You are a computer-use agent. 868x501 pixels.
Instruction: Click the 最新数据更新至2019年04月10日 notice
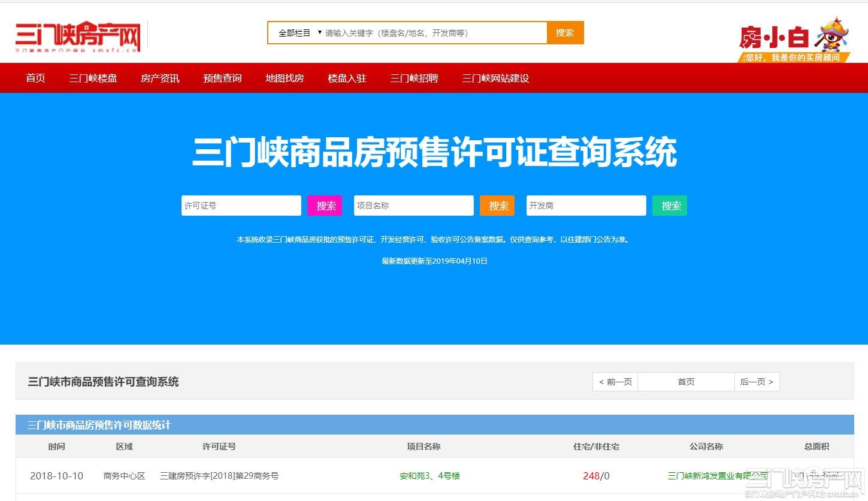click(x=434, y=261)
